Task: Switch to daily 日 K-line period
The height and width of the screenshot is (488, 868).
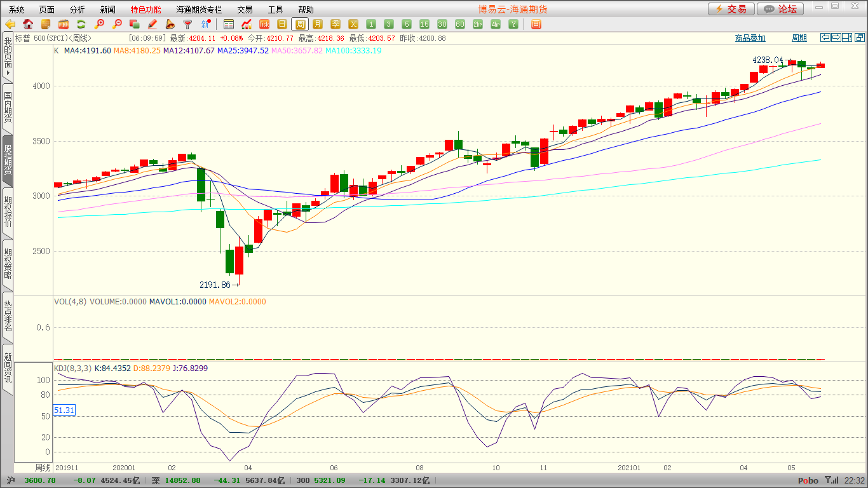Action: tap(282, 24)
